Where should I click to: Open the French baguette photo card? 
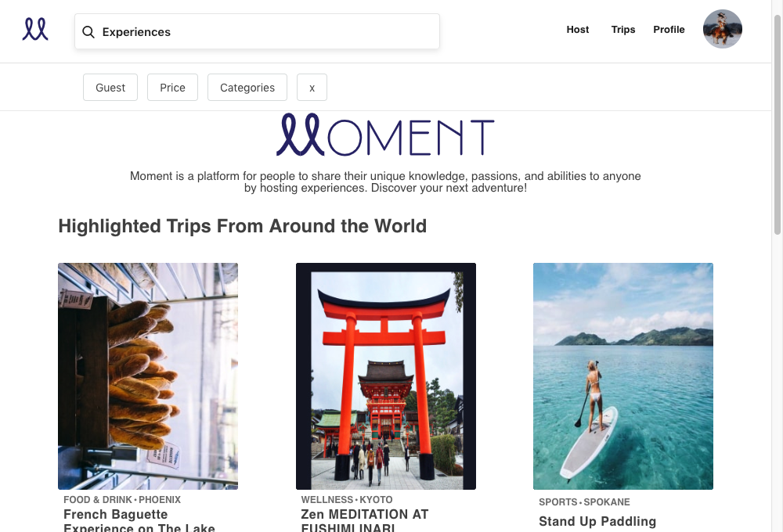point(148,376)
